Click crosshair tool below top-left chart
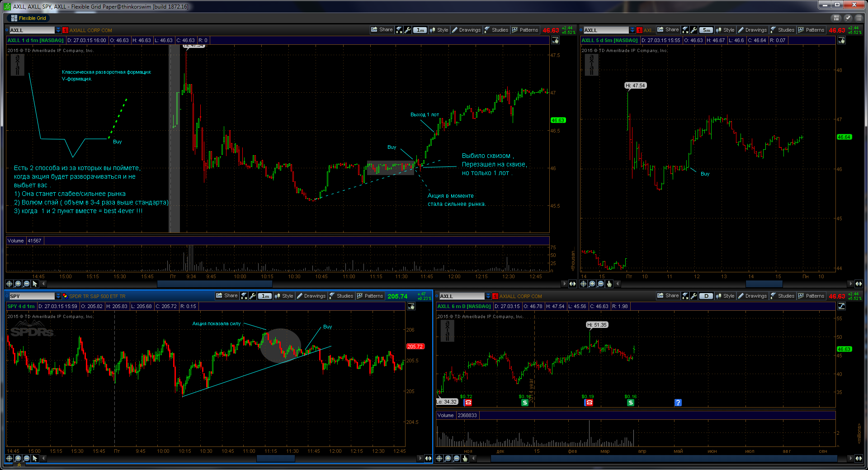 9,284
